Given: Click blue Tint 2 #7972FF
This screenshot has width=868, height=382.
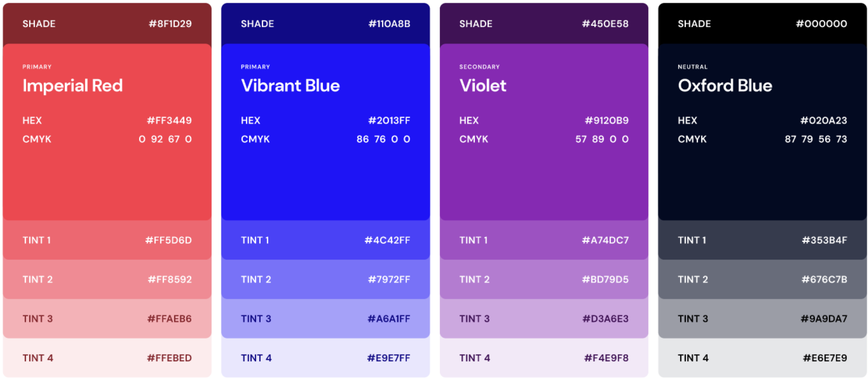Looking at the screenshot, I should [x=325, y=280].
